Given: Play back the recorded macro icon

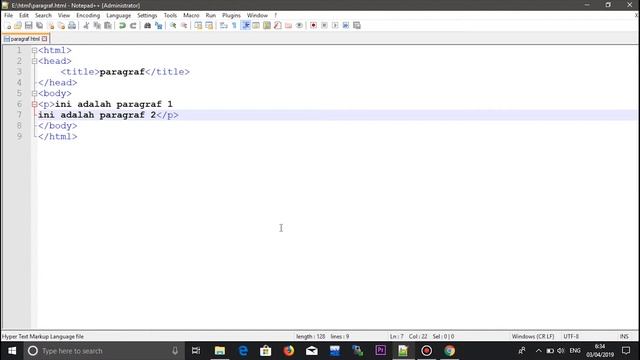Looking at the screenshot, I should tap(335, 25).
